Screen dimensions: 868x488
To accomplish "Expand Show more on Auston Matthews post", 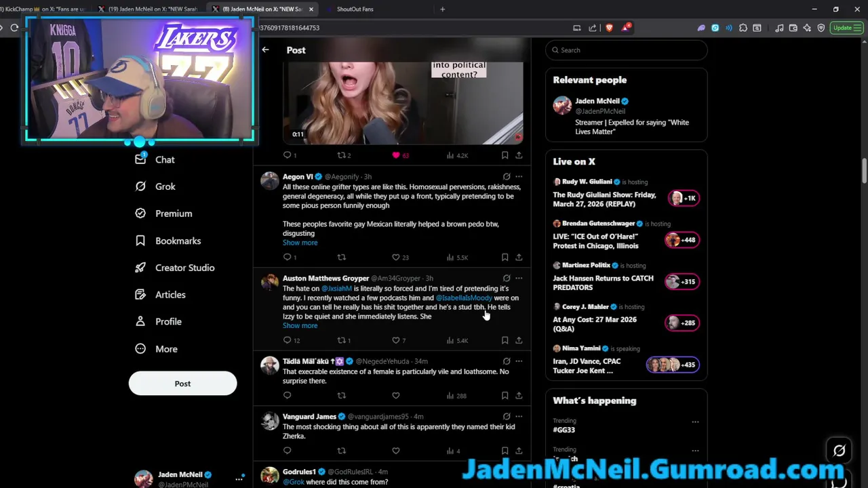I will point(300,325).
